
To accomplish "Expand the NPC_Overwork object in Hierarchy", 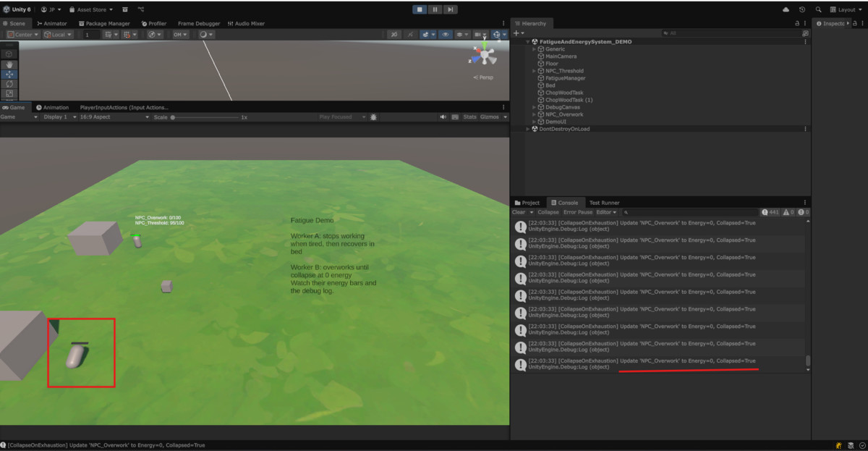I will point(535,114).
